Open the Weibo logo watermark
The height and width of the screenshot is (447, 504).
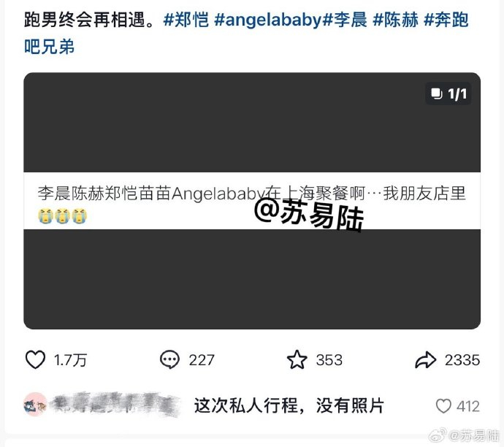438,435
